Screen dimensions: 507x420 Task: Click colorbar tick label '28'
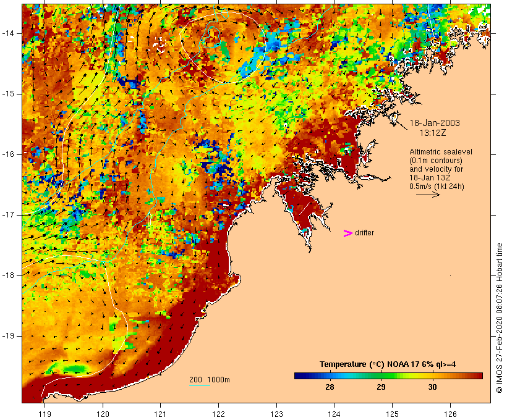click(330, 387)
